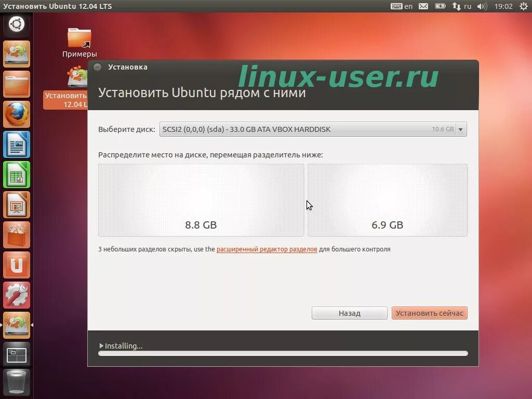Screen dimensions: 532x399
Task: Open the session gear menu
Action: [524, 6]
